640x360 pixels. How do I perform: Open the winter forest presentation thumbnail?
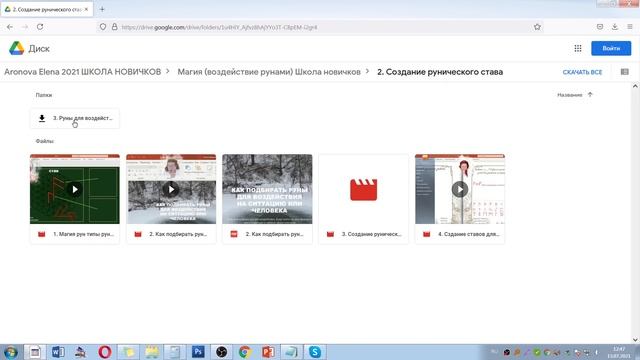point(267,189)
